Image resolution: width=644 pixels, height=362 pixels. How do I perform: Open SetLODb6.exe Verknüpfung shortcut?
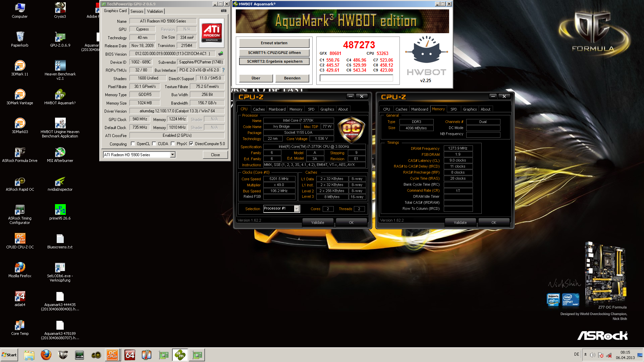[x=60, y=271]
